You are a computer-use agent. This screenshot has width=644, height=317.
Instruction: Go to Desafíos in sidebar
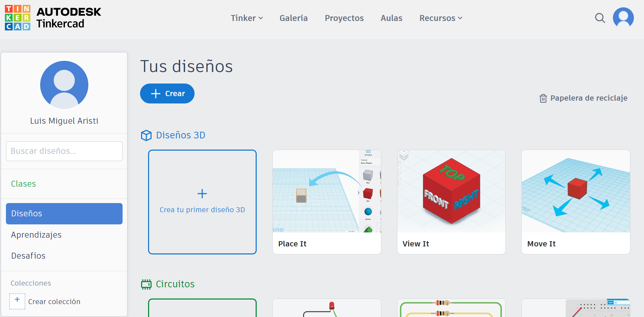tap(28, 256)
